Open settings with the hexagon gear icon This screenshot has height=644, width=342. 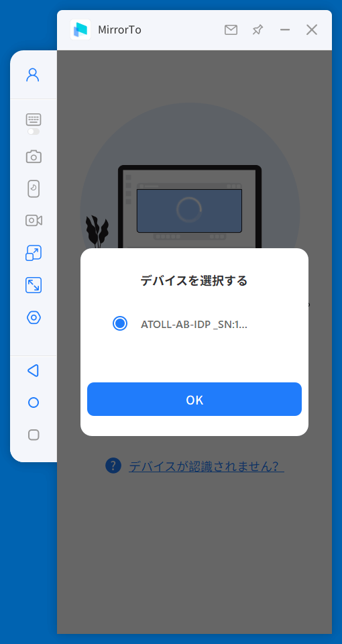click(34, 317)
